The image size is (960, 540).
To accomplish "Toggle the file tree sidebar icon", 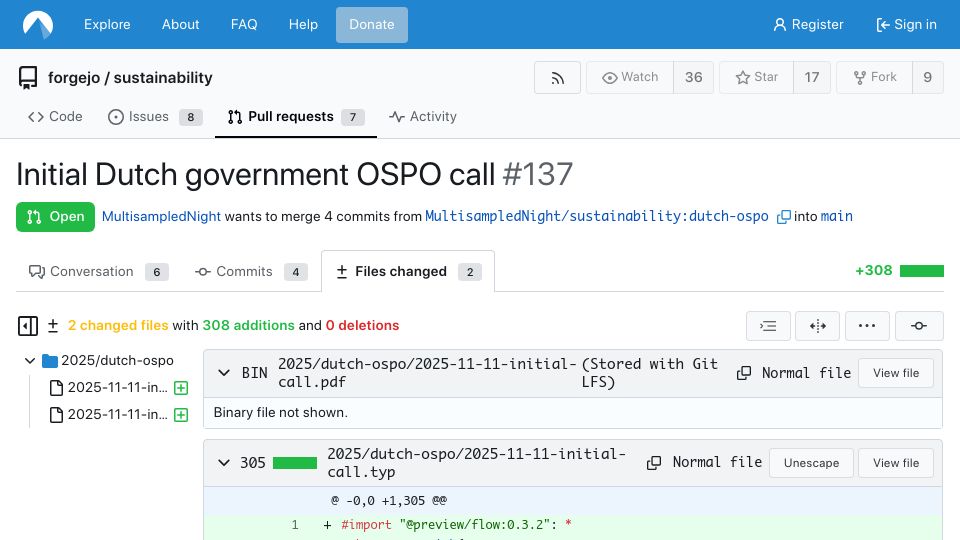I will click(28, 326).
